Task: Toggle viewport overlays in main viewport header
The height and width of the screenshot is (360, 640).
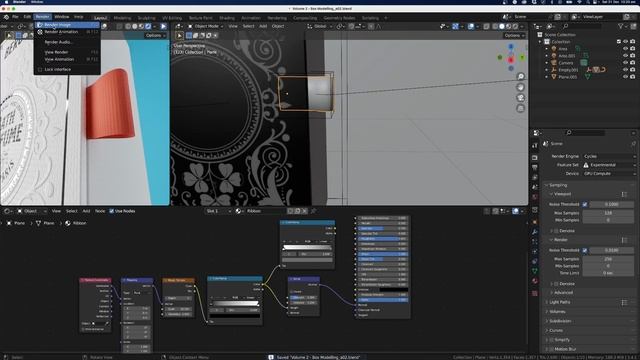Action: pos(471,26)
